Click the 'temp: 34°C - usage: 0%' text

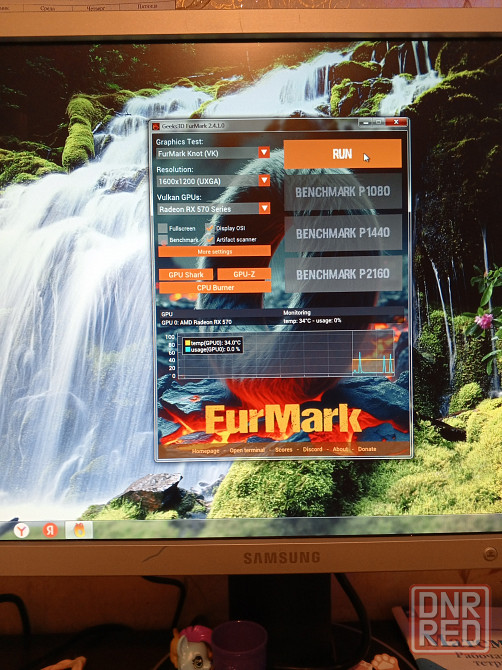[312, 320]
